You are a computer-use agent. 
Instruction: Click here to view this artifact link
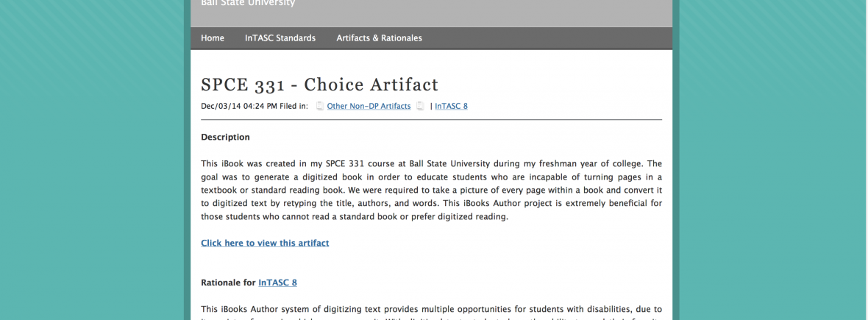click(x=265, y=243)
